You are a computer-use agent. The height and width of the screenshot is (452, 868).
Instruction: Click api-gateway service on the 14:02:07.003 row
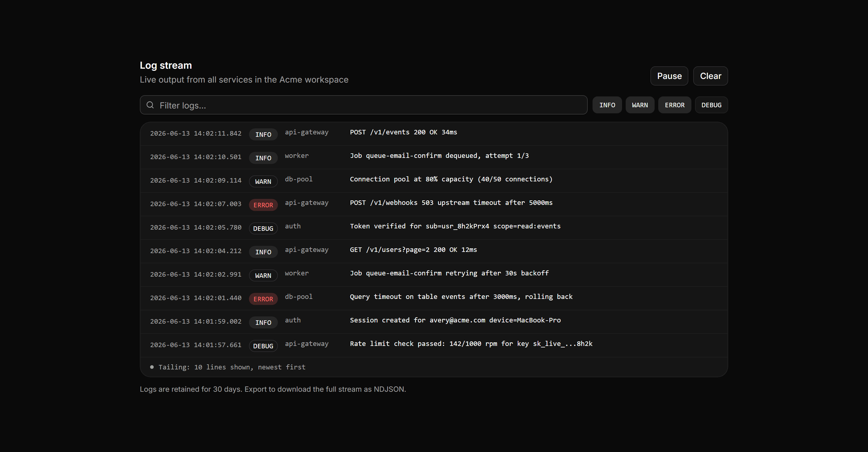(x=307, y=203)
